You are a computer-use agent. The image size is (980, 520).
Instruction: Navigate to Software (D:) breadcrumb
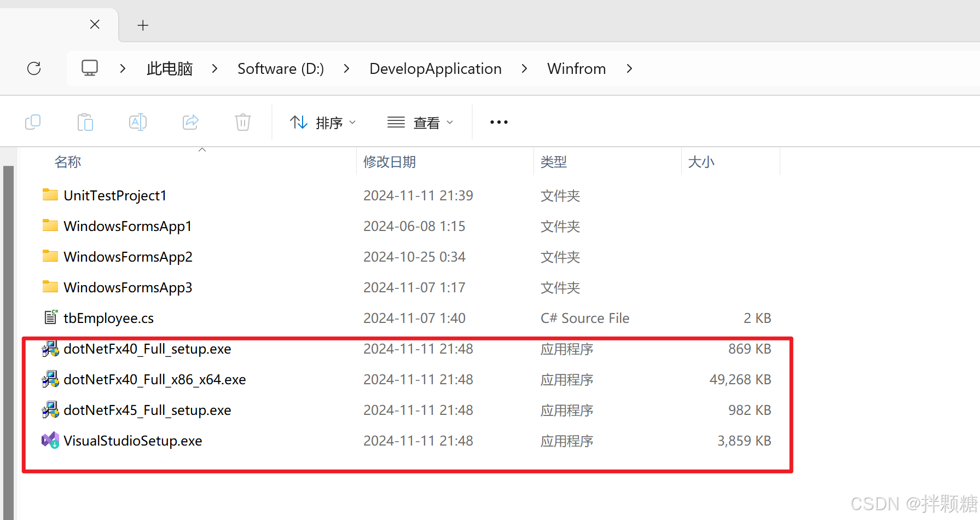pos(281,69)
